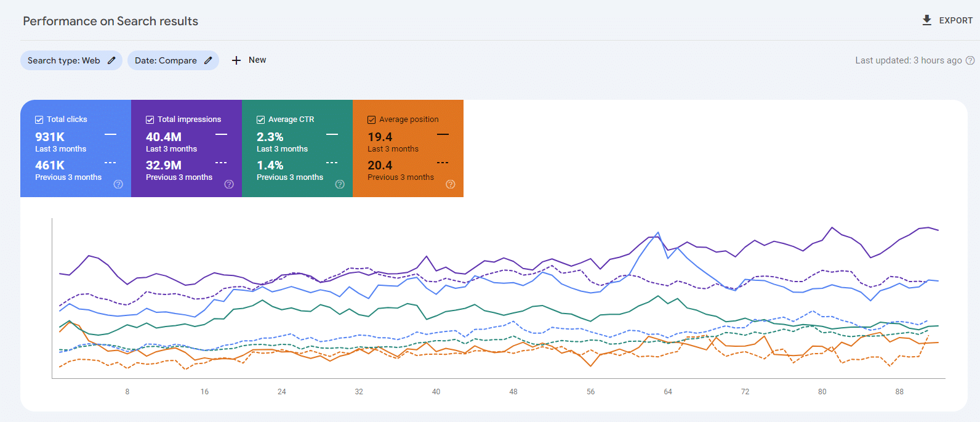Open help icon in Average CTR card

coord(340,184)
